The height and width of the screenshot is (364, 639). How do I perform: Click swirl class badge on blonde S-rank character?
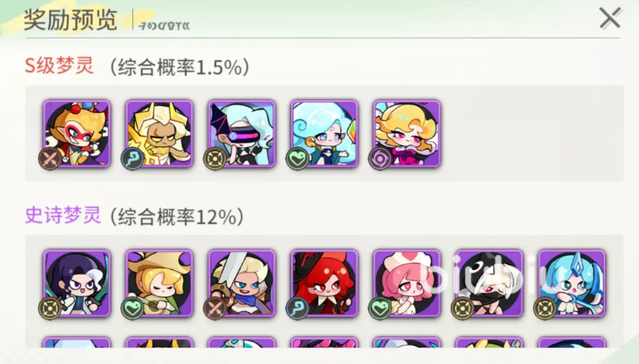[x=379, y=158]
